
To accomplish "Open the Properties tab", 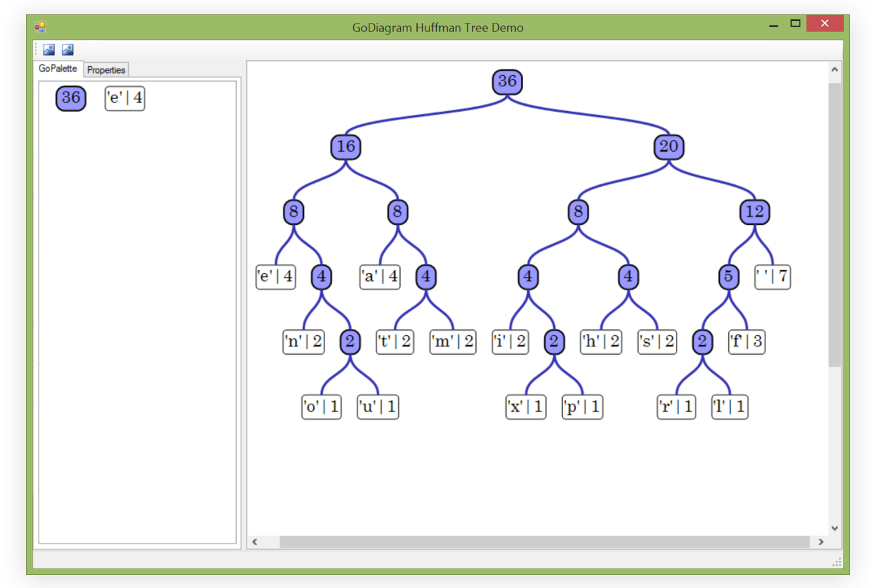I will (106, 70).
